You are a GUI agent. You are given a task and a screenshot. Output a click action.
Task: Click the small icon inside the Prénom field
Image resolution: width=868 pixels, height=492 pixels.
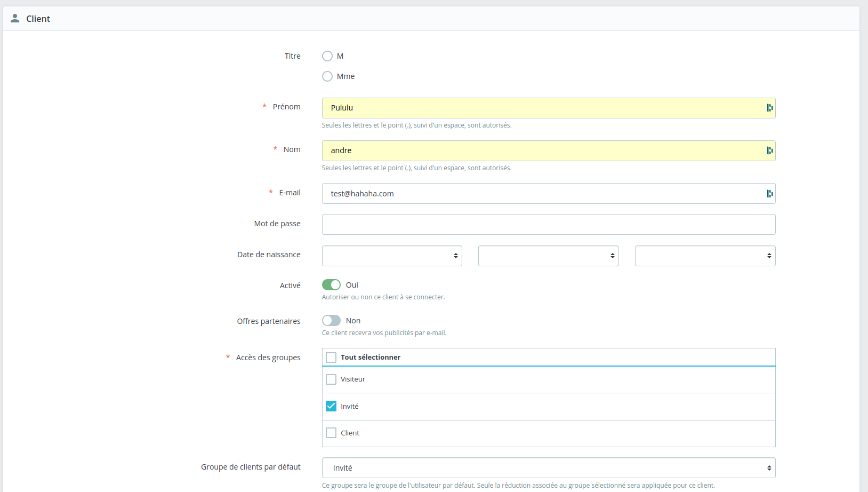pos(769,107)
